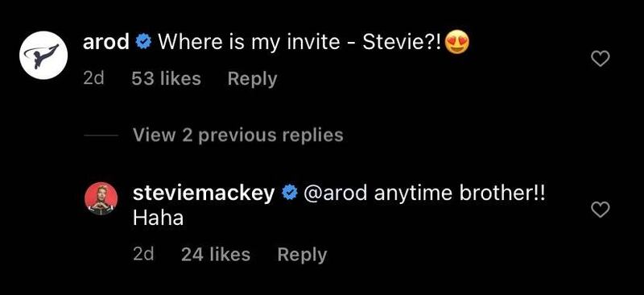Click the arod username
The width and height of the screenshot is (644, 295).
pyautogui.click(x=106, y=42)
